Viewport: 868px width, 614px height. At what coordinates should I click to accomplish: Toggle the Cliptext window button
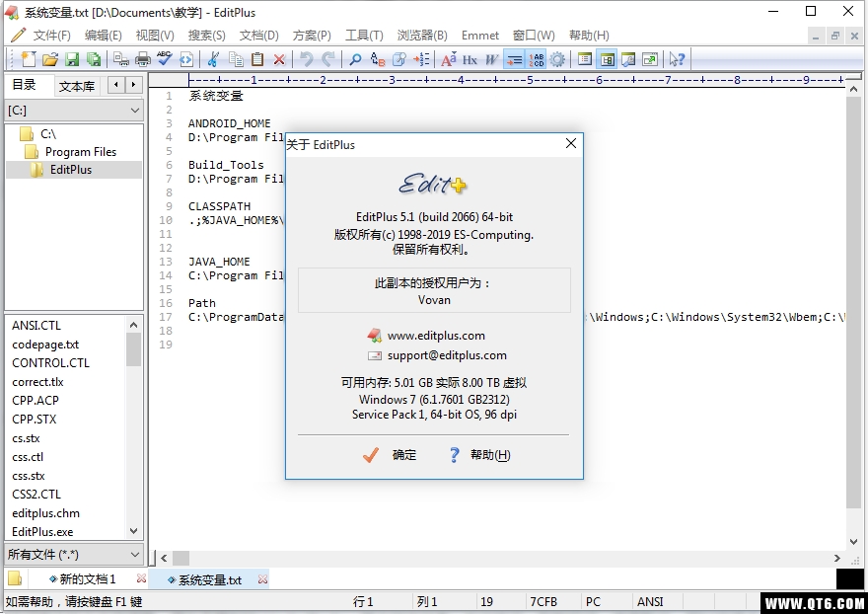(585, 59)
